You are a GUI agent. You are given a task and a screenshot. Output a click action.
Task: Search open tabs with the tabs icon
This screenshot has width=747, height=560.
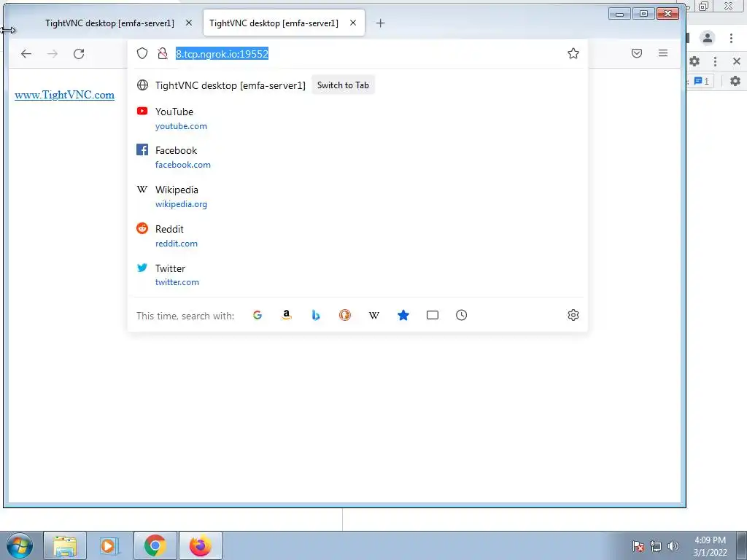[433, 315]
